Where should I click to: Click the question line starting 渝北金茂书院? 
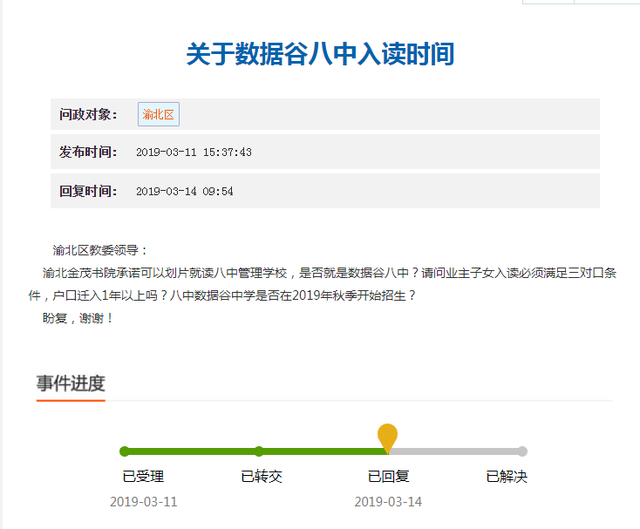[329, 273]
